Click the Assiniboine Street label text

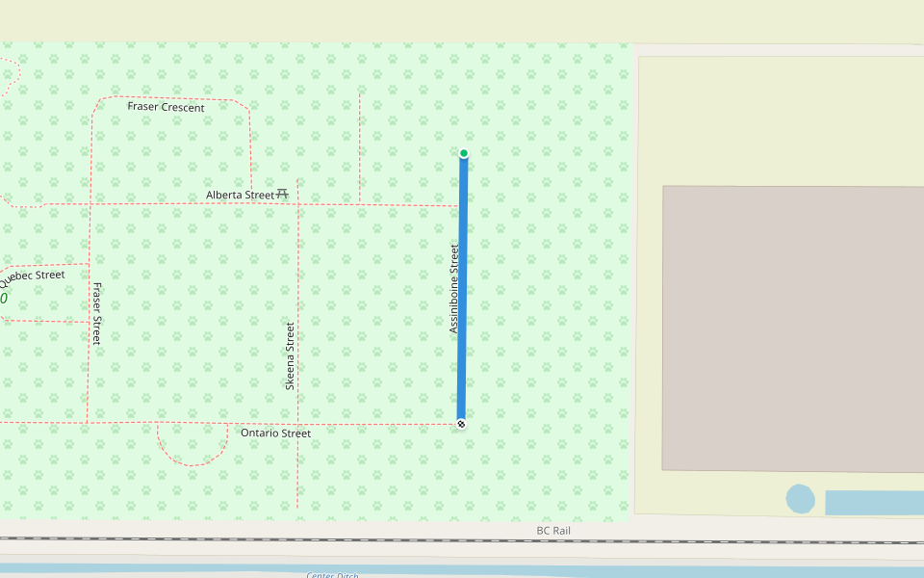click(454, 289)
